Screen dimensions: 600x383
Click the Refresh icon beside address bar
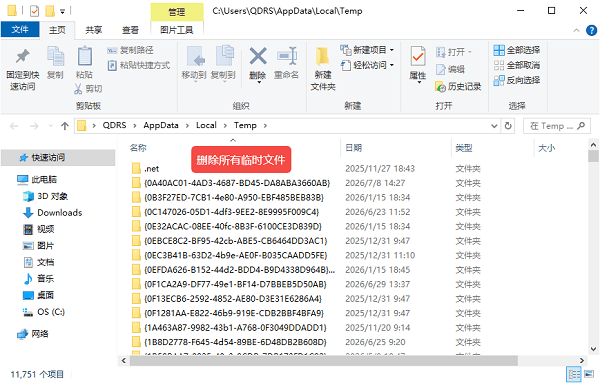[x=508, y=126]
